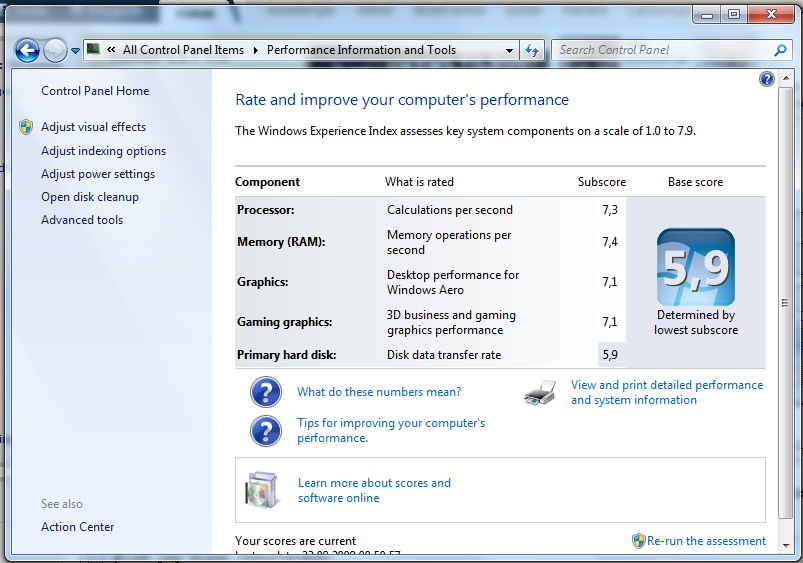View and print detailed performance information
The width and height of the screenshot is (803, 563).
click(667, 392)
